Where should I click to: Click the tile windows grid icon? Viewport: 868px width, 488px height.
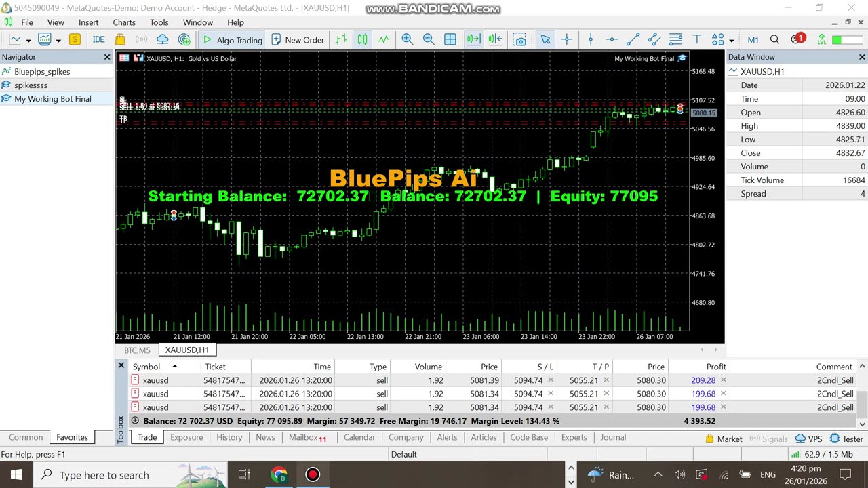tap(450, 40)
